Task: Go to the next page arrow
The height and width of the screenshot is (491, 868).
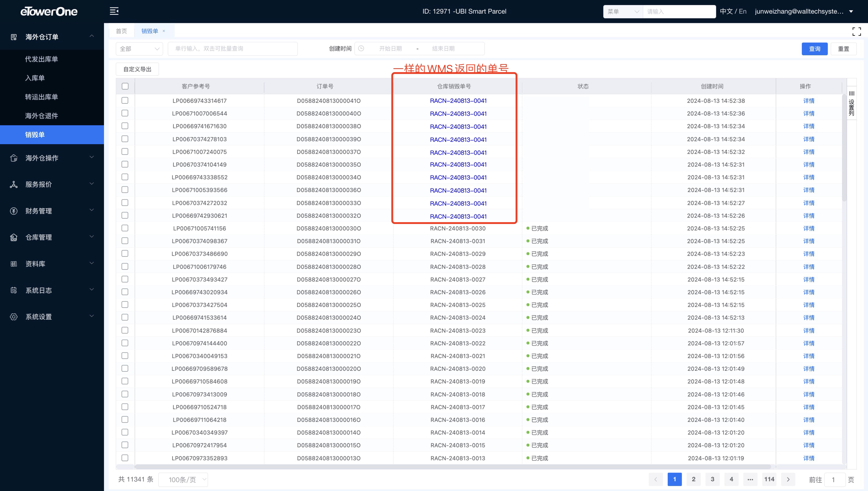Action: click(x=788, y=479)
